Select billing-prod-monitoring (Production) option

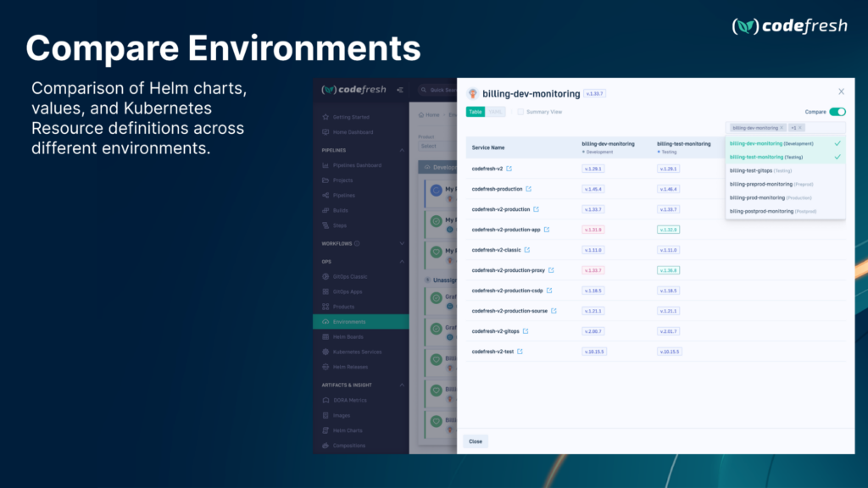786,197
